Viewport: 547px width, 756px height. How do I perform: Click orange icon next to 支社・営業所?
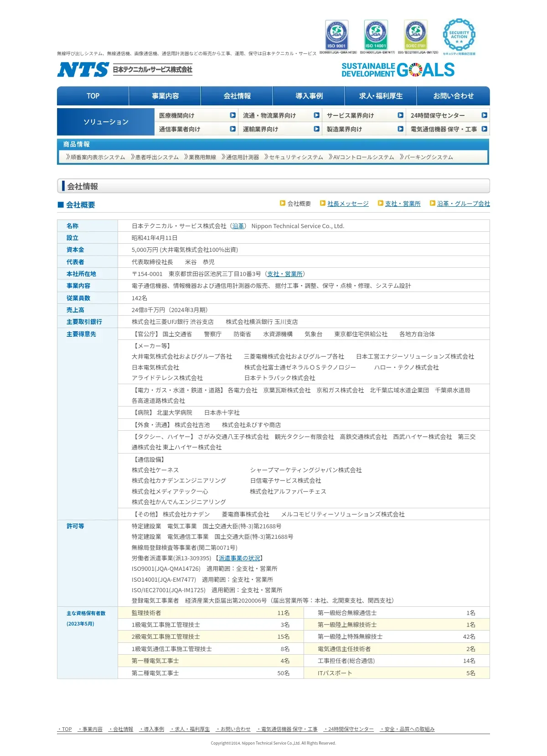coord(381,203)
